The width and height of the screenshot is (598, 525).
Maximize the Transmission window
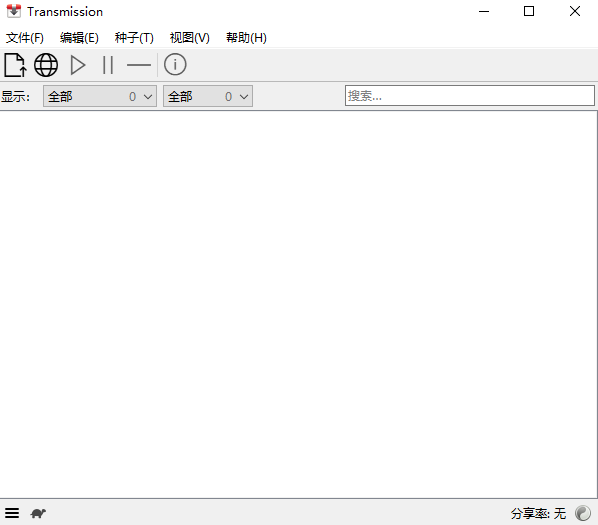pyautogui.click(x=529, y=11)
